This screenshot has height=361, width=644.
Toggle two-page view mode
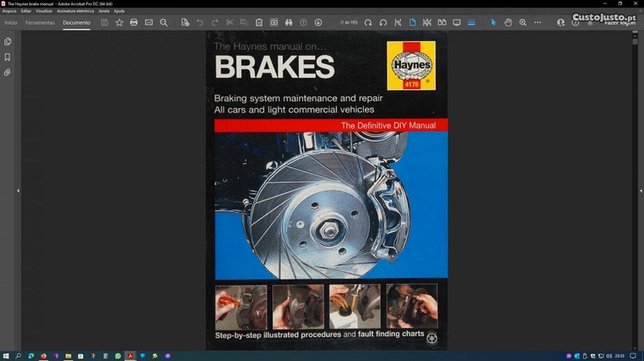(x=441, y=22)
